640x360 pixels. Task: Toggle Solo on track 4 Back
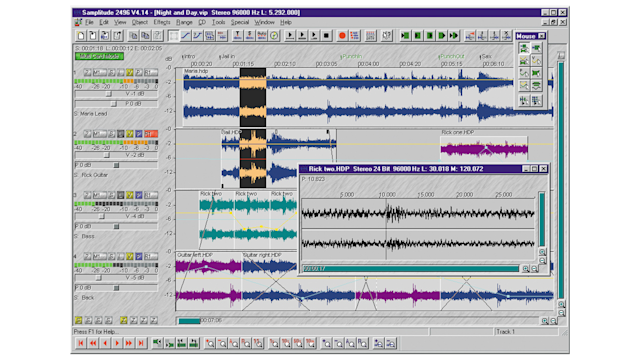(x=112, y=256)
